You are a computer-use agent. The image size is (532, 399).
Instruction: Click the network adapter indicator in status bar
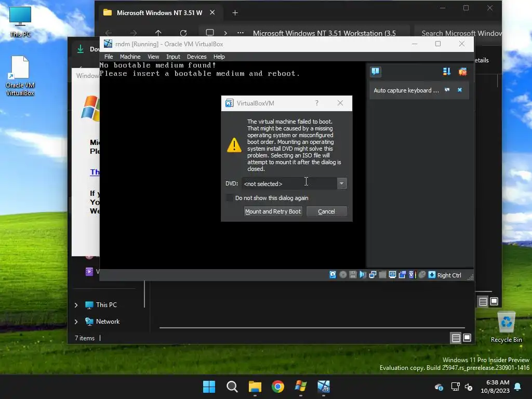click(373, 275)
